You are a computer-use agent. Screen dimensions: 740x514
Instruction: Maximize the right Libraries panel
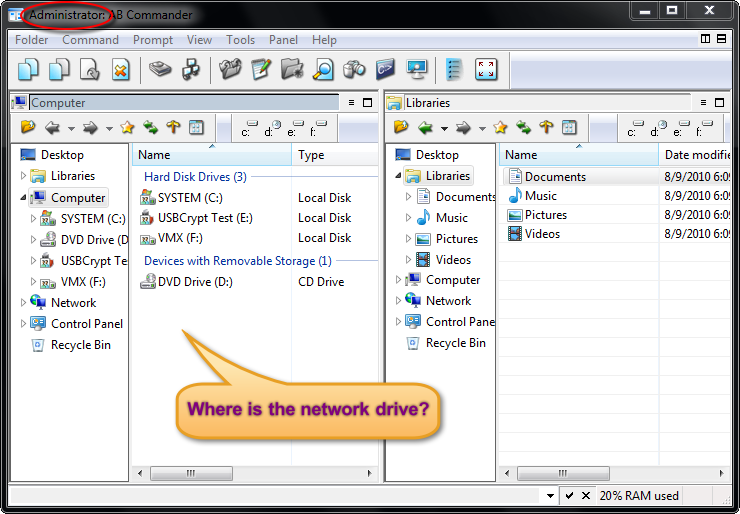(720, 102)
